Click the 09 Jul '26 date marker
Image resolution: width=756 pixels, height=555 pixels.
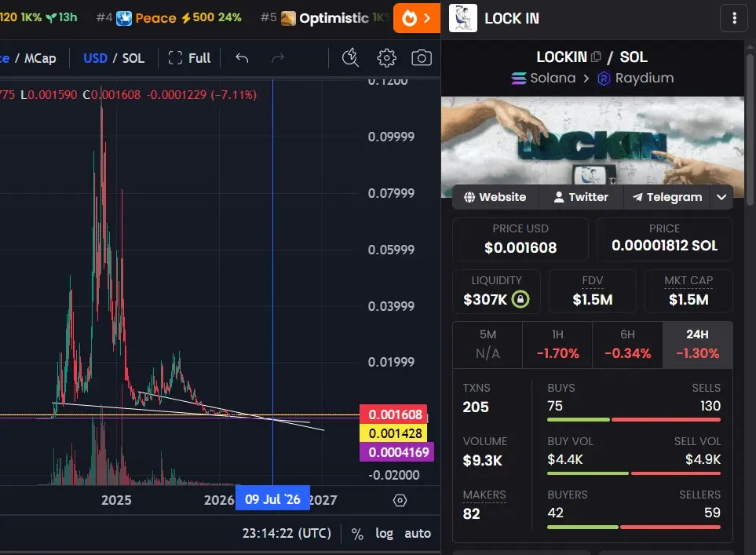click(x=272, y=498)
